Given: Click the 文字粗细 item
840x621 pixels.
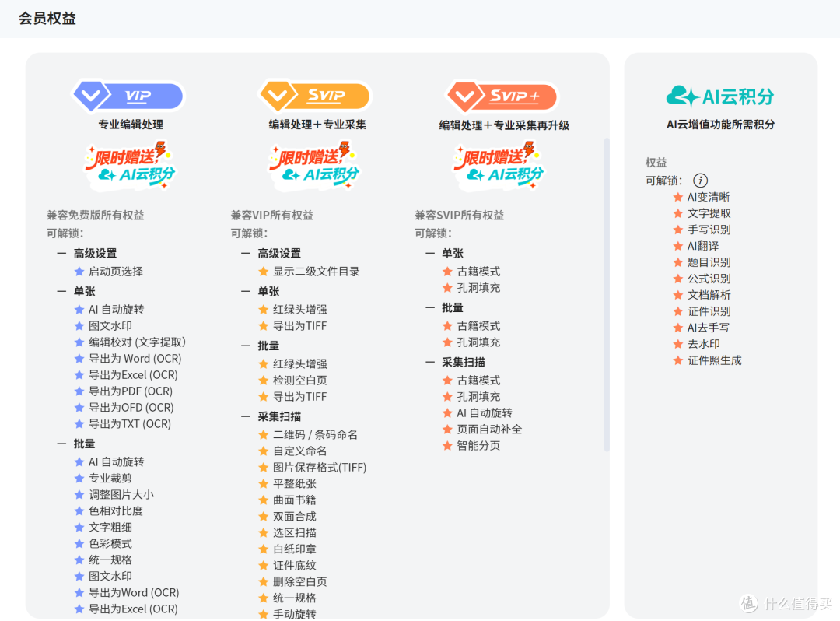Looking at the screenshot, I should pyautogui.click(x=110, y=528).
